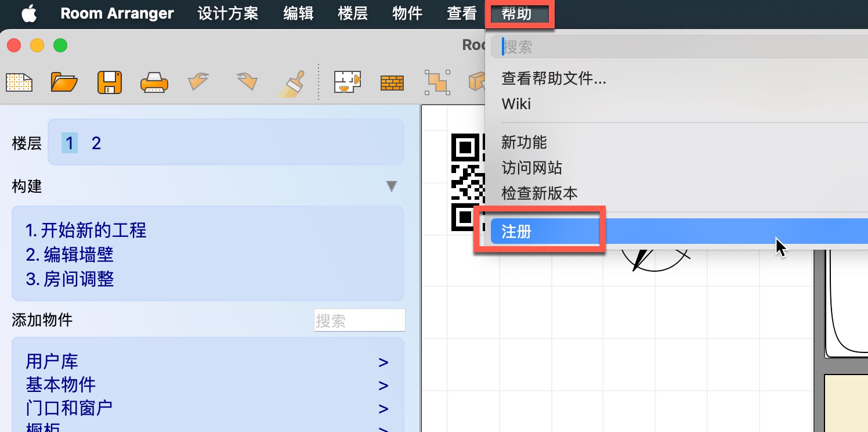This screenshot has height=432, width=868.
Task: Select the brick wall icon
Action: 392,83
